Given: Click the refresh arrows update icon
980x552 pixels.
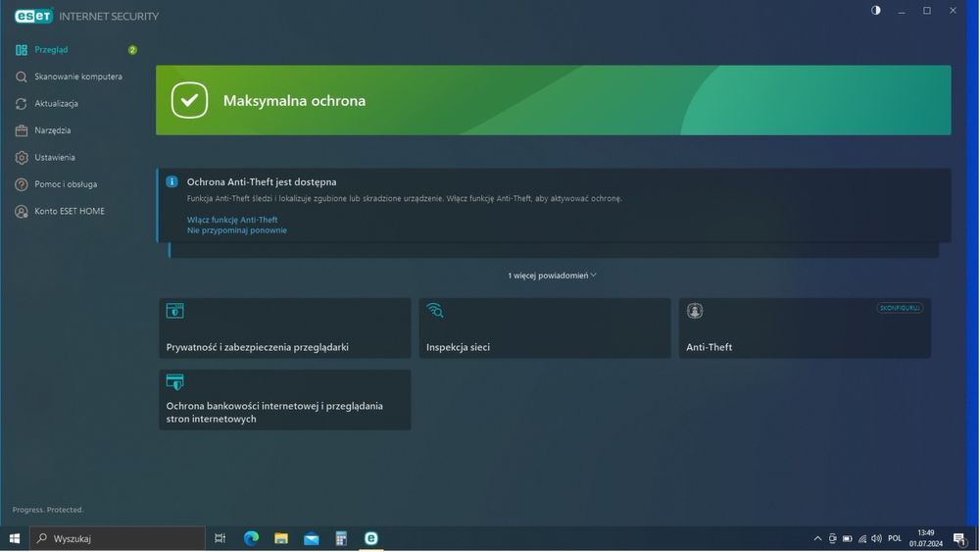Looking at the screenshot, I should pos(22,103).
